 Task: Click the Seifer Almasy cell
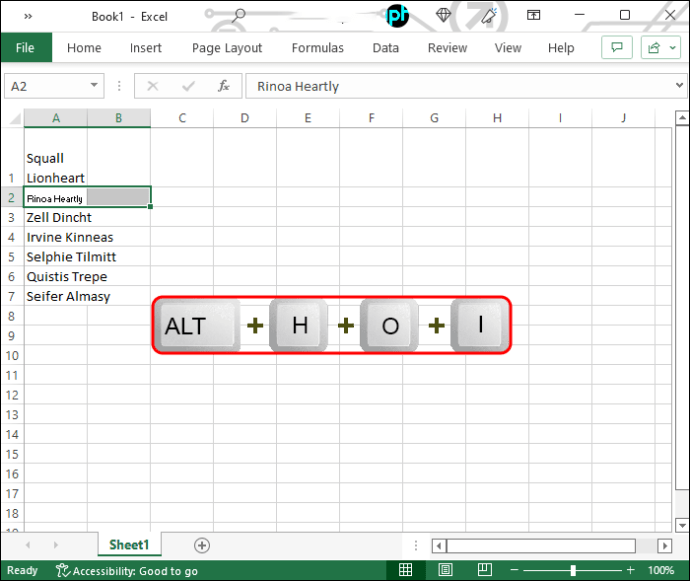(x=56, y=296)
